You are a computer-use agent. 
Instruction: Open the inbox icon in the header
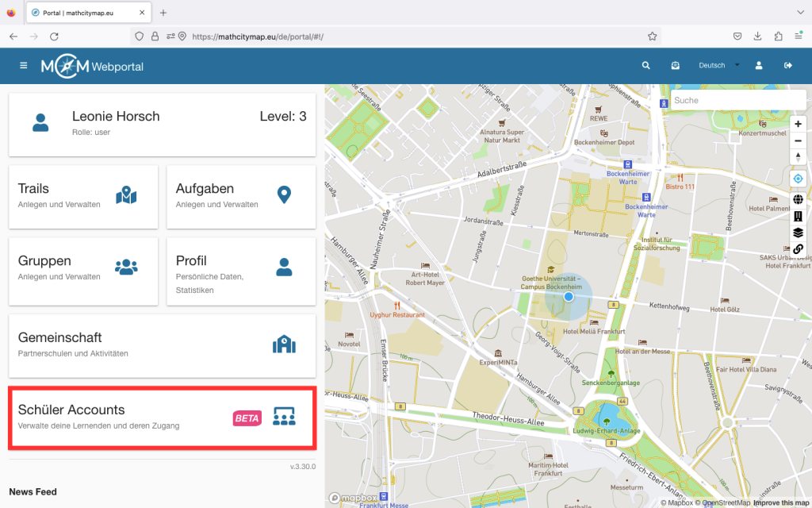(675, 66)
